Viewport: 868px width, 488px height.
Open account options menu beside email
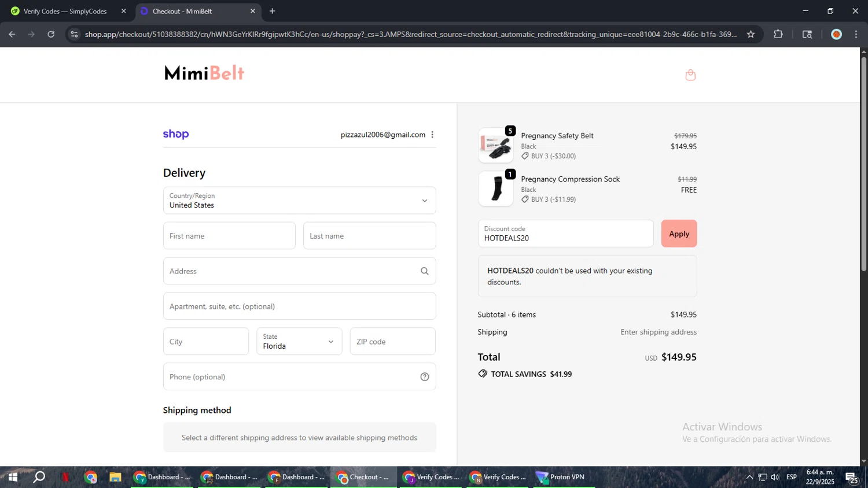pyautogui.click(x=432, y=135)
